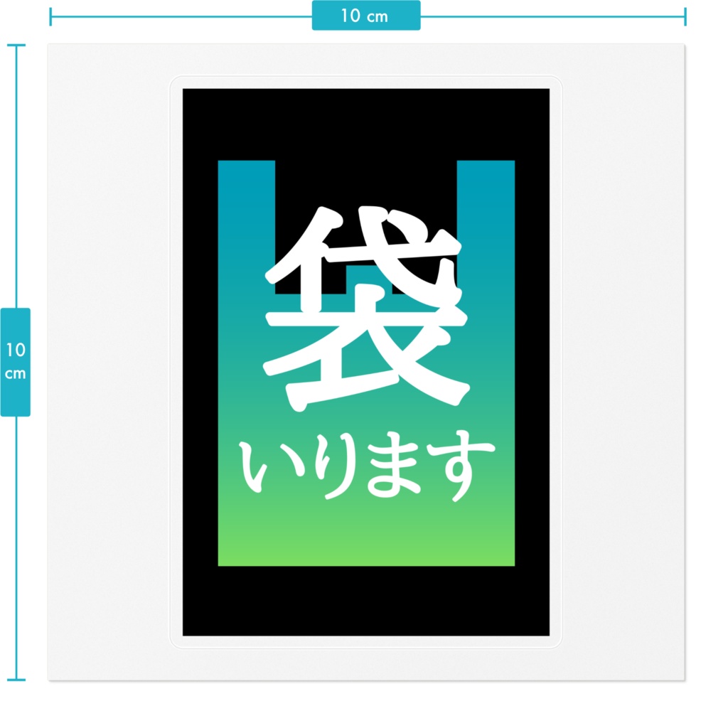Click the bottom end tick of height ruler
Viewport: 728px width, 728px height.
click(16, 680)
